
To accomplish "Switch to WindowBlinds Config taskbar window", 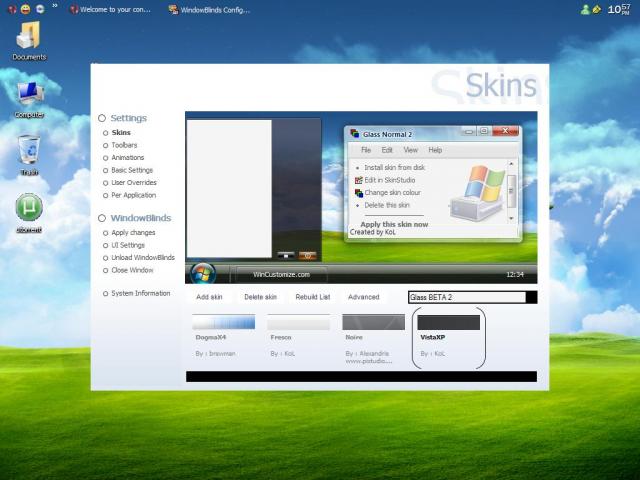I will (x=209, y=10).
